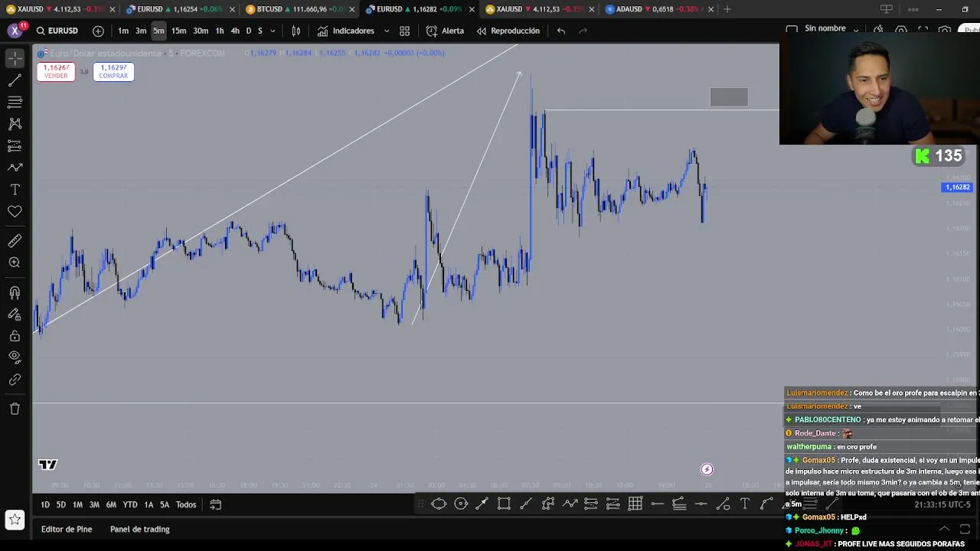Lock all drawing tools
Image resolution: width=980 pixels, height=551 pixels.
(15, 336)
